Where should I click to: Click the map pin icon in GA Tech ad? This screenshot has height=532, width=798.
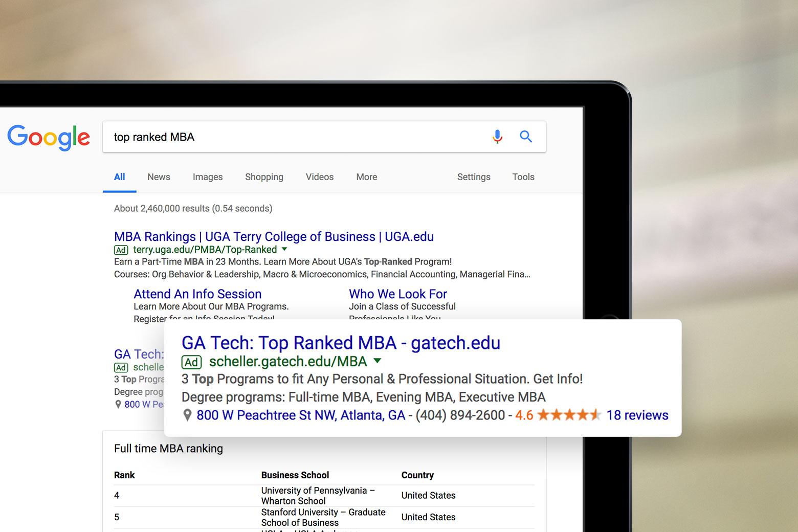tap(187, 415)
